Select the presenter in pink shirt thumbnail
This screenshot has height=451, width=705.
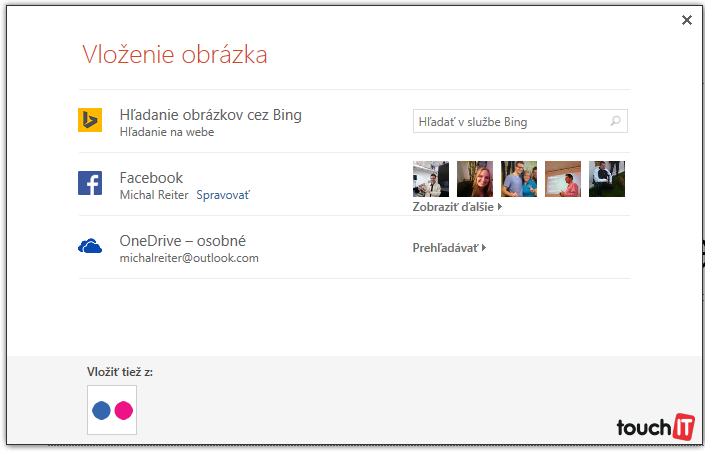pos(563,179)
